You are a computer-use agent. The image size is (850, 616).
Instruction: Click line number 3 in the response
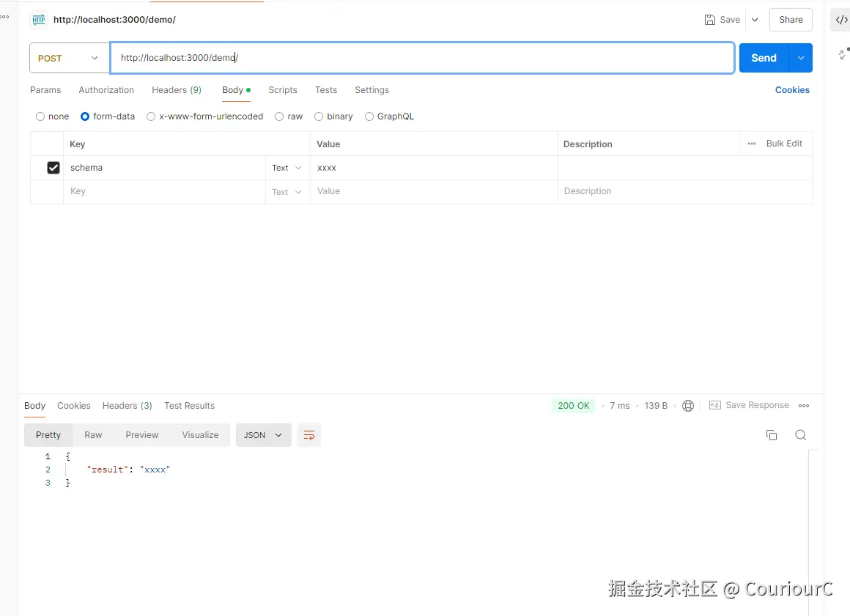point(48,483)
